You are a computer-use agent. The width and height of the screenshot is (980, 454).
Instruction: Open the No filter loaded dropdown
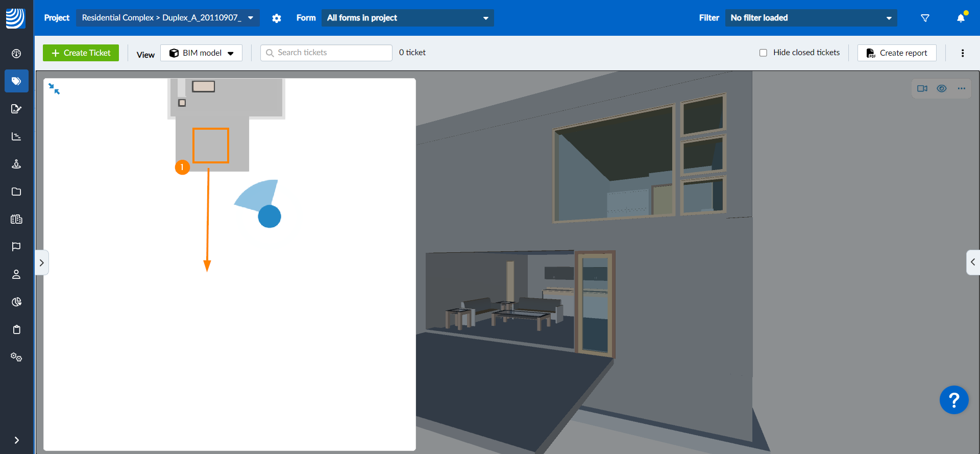tap(811, 18)
